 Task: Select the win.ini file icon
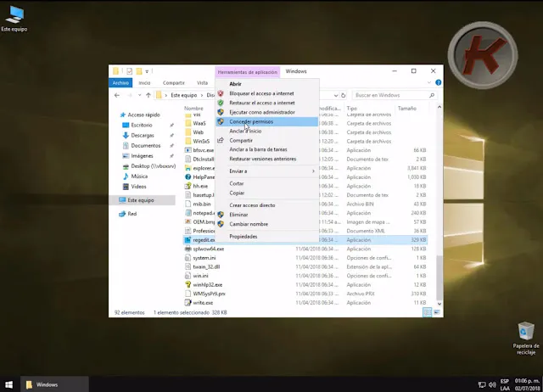click(x=188, y=276)
